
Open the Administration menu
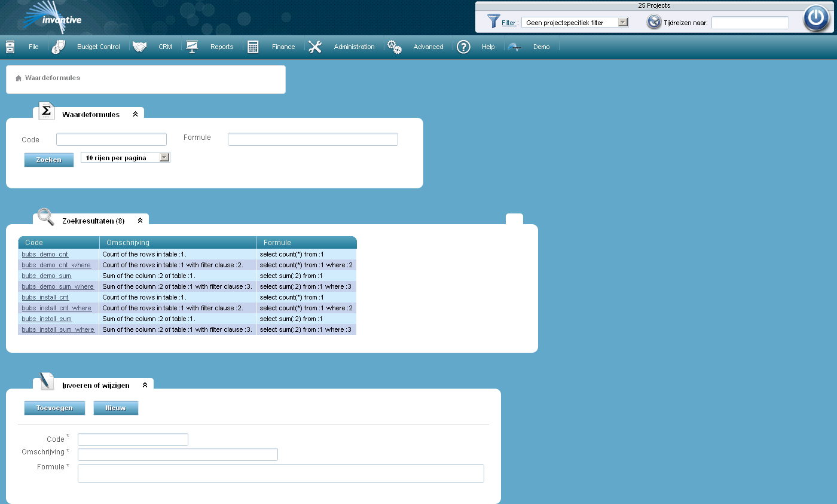[x=354, y=47]
